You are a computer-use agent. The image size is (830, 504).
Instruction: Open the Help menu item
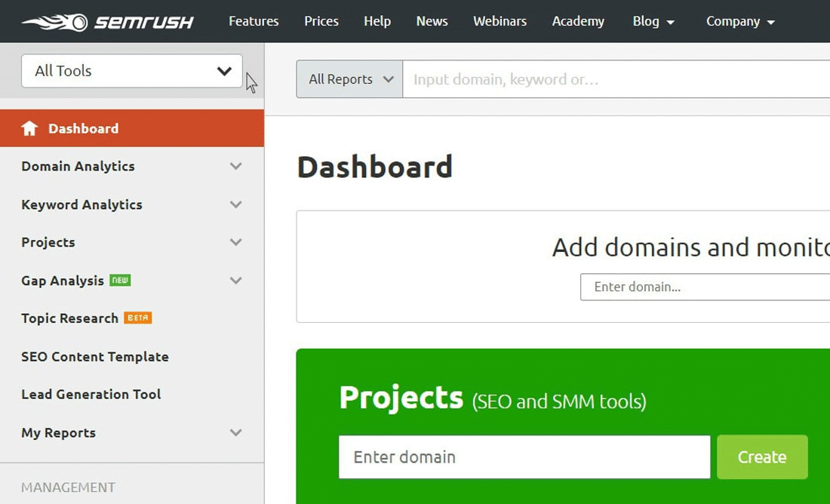click(x=377, y=21)
